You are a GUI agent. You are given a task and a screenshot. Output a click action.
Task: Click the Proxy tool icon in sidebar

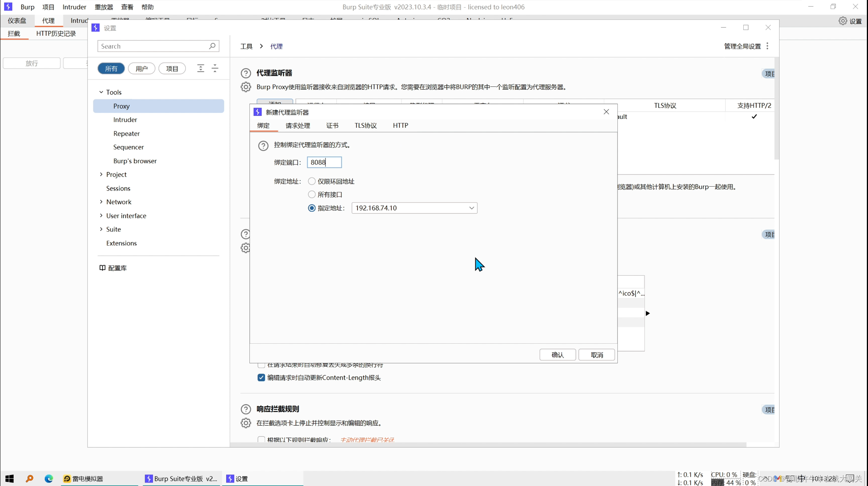click(121, 106)
